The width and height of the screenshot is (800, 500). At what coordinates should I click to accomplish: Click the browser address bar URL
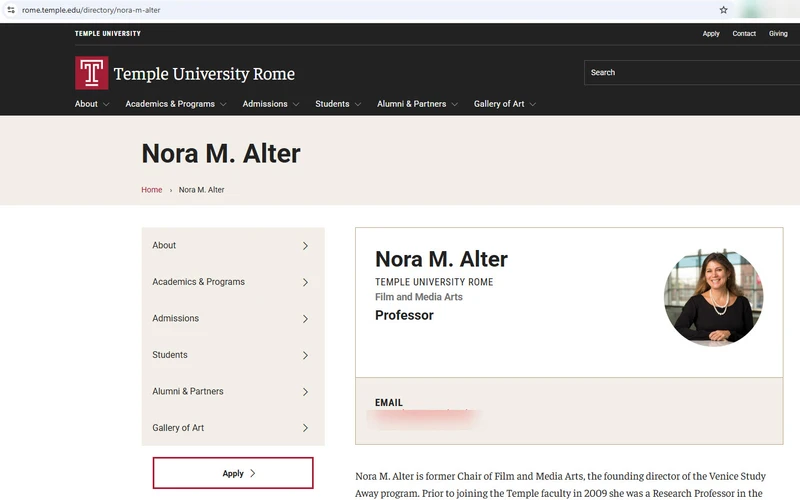[91, 10]
